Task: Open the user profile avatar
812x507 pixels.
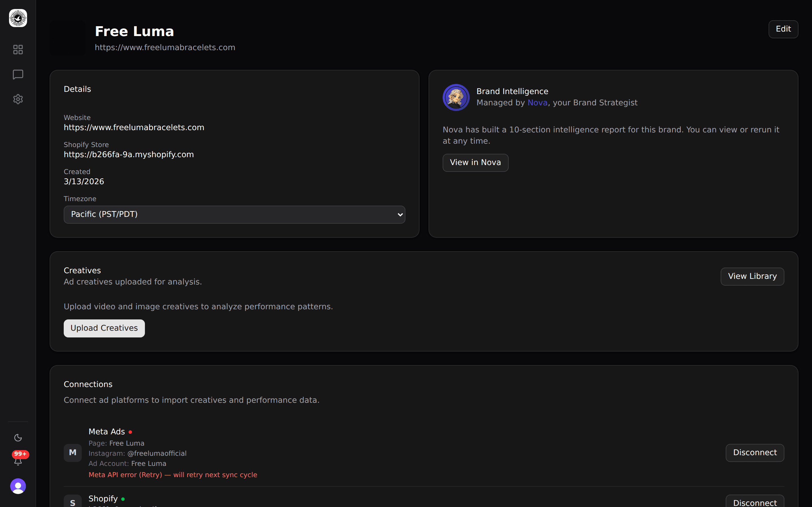Action: (18, 486)
